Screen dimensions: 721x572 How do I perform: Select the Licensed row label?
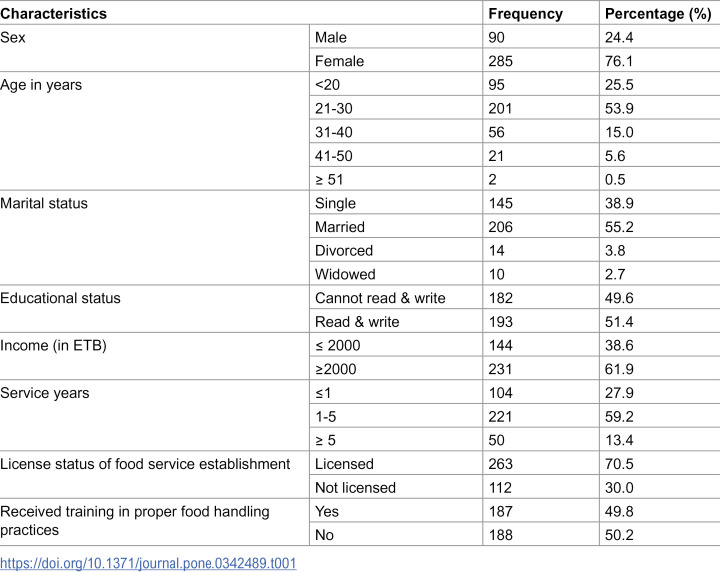[344, 464]
